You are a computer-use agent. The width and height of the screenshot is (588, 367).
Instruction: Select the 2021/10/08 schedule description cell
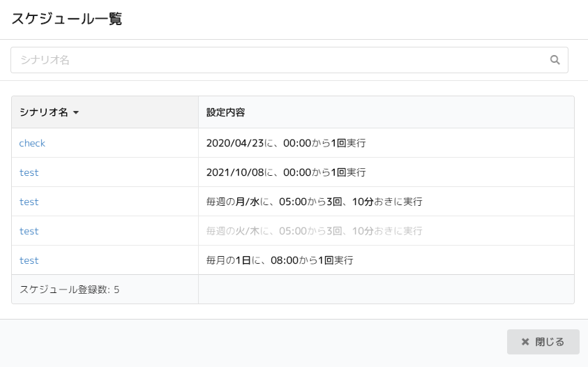(x=286, y=172)
